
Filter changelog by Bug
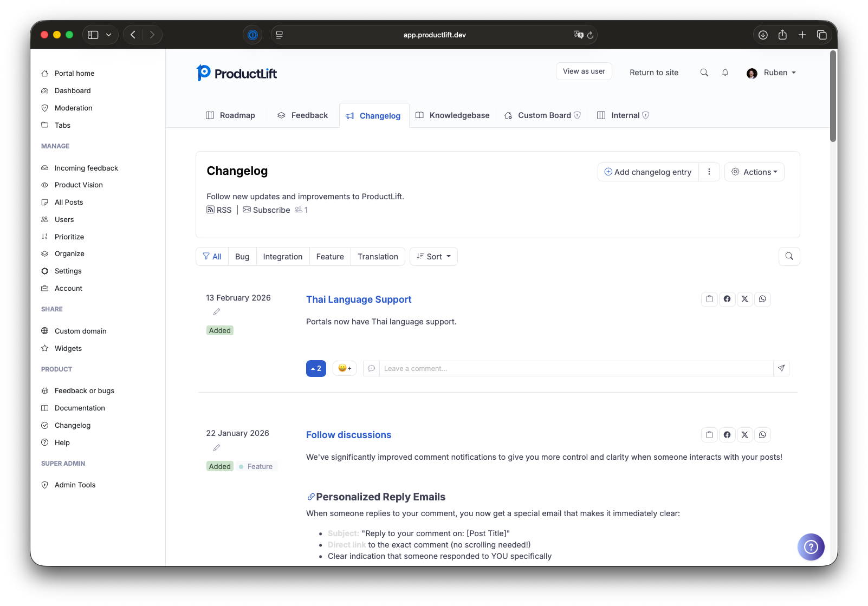[242, 257]
